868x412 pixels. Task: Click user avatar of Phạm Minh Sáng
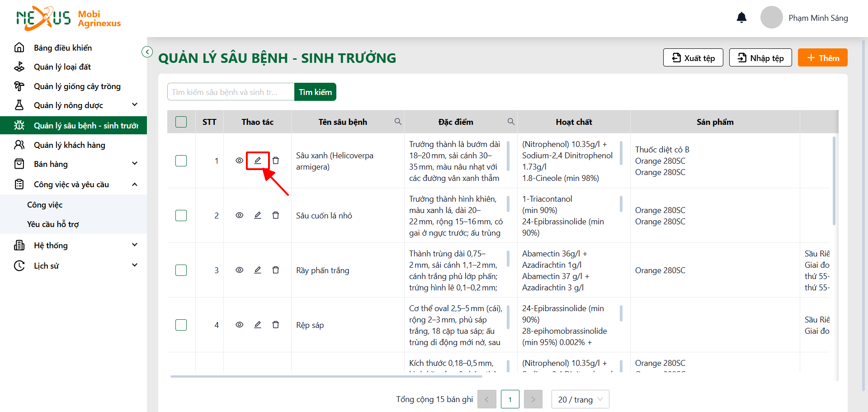pos(771,18)
